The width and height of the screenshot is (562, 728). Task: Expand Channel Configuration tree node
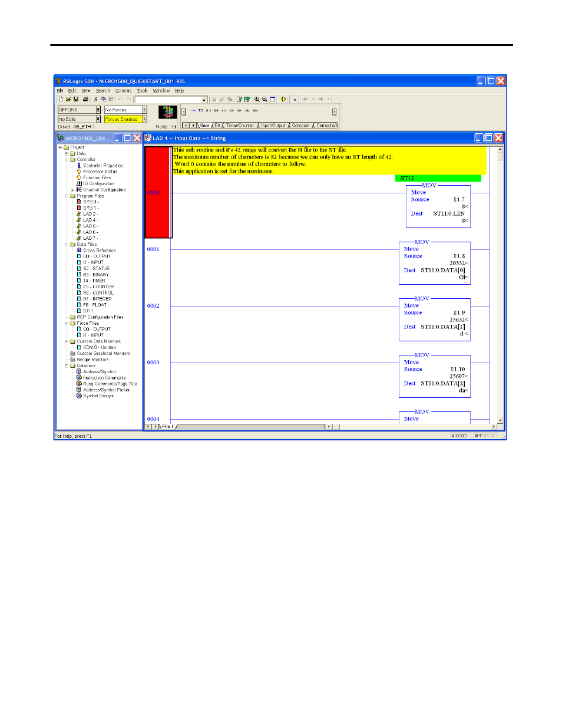73,190
